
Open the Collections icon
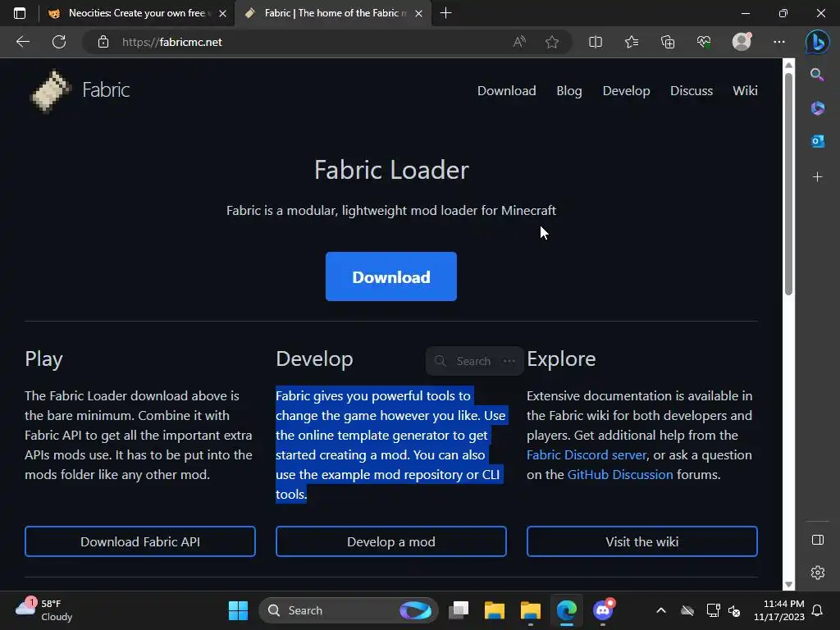pyautogui.click(x=668, y=42)
